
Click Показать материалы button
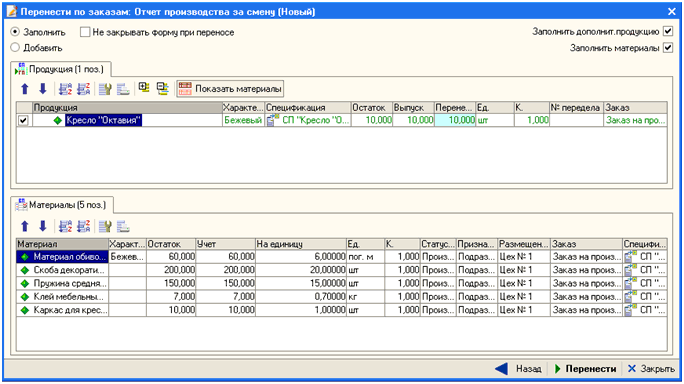230,89
